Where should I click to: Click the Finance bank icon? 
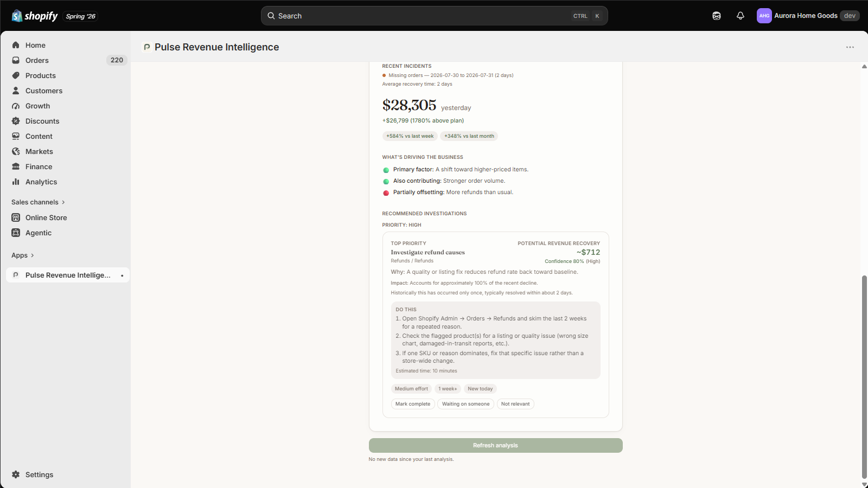[x=16, y=166]
